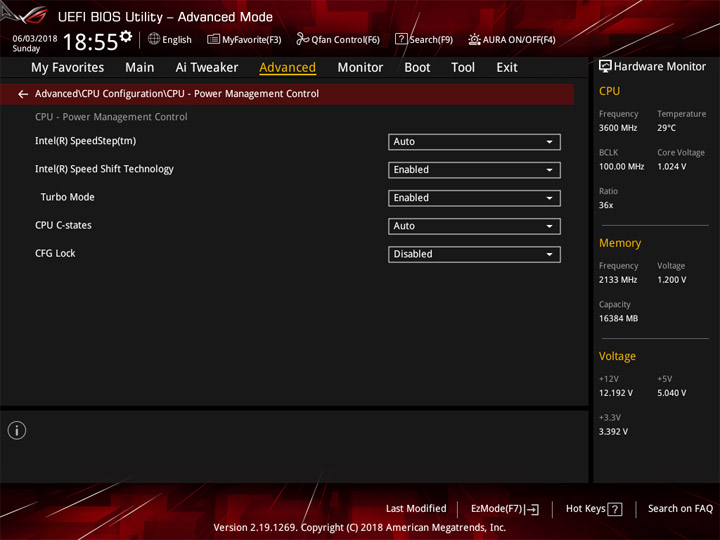Image resolution: width=720 pixels, height=540 pixels.
Task: Click the CPU frequency 3600 MHz value
Action: (x=618, y=128)
